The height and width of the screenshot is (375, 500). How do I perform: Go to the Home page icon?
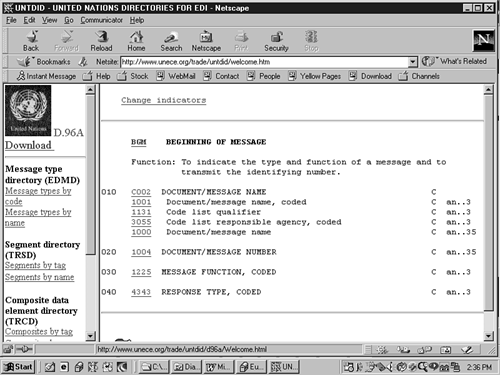click(x=136, y=41)
